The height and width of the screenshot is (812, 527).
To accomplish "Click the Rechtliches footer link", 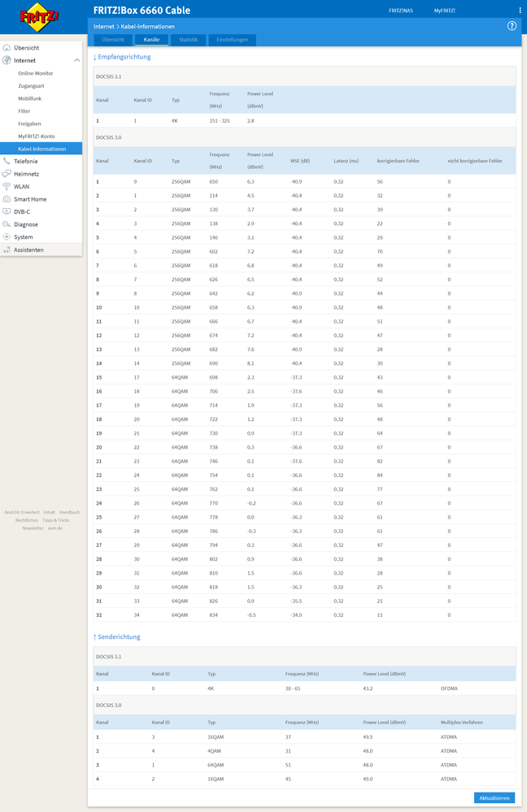I will pyautogui.click(x=26, y=520).
